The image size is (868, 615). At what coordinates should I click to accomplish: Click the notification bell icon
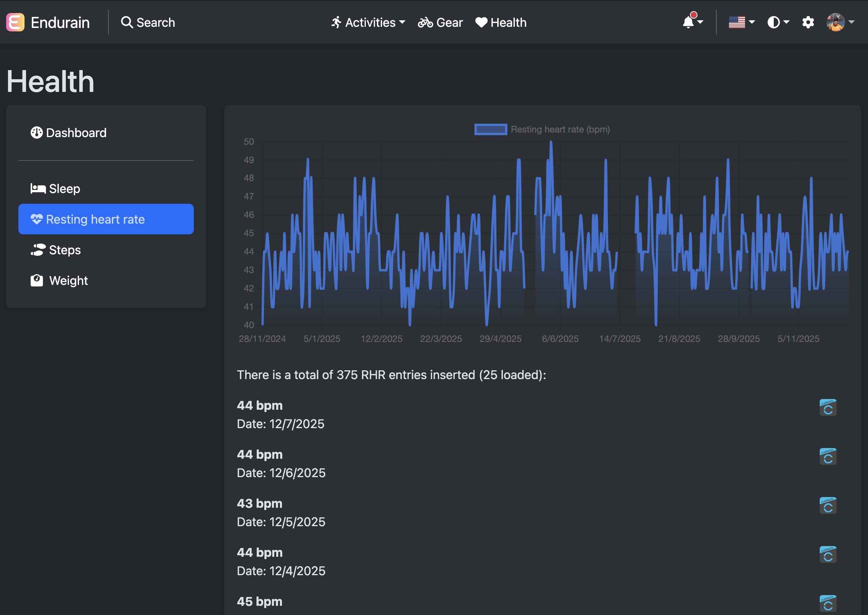(x=689, y=22)
